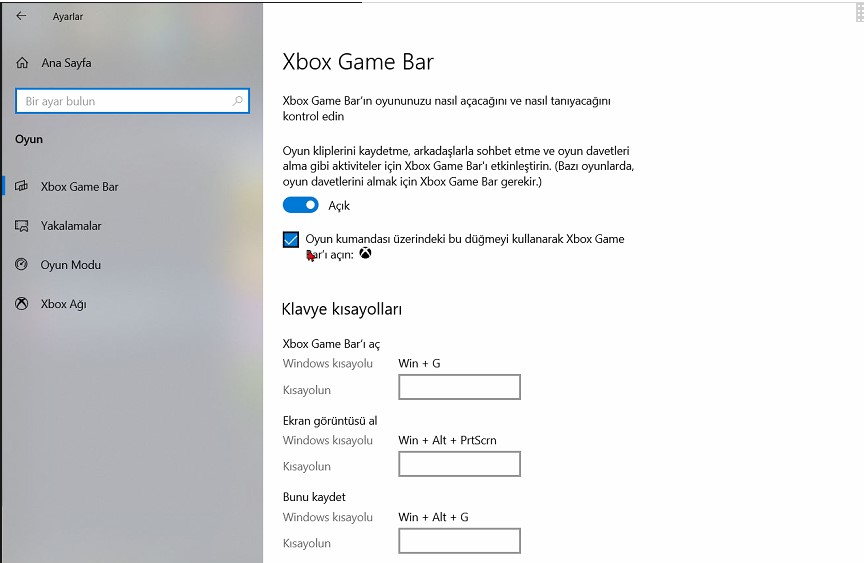Go to the Xbox Ağı page

click(x=64, y=304)
